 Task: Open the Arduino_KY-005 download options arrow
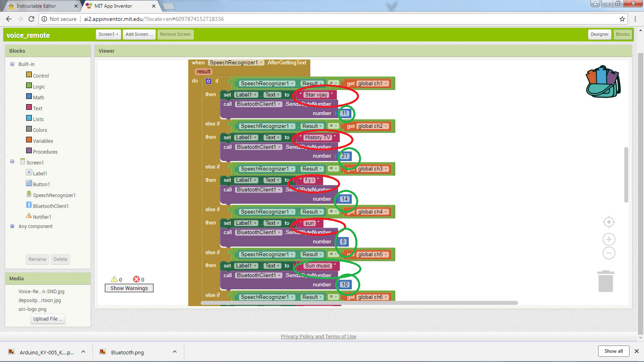point(83,352)
